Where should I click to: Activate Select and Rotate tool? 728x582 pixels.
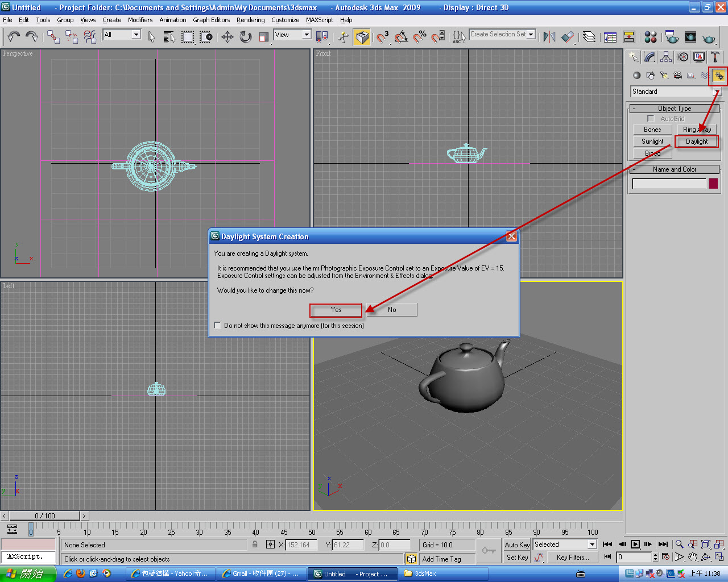[x=246, y=37]
